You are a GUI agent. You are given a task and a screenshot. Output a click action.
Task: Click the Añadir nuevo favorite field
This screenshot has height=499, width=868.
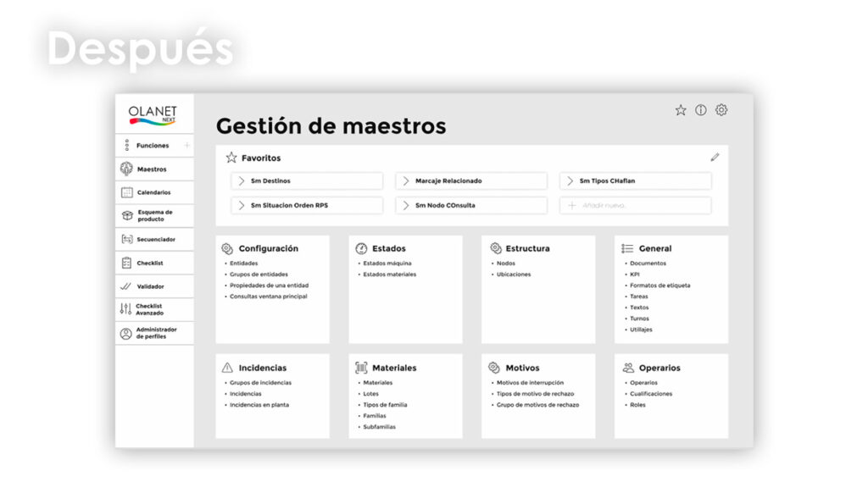pyautogui.click(x=636, y=205)
